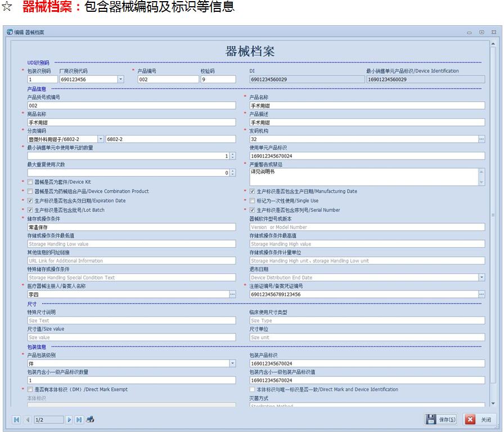This screenshot has width=504, height=434.
Task: Focus the 产品编号 field in UDI section
Action: coord(168,79)
